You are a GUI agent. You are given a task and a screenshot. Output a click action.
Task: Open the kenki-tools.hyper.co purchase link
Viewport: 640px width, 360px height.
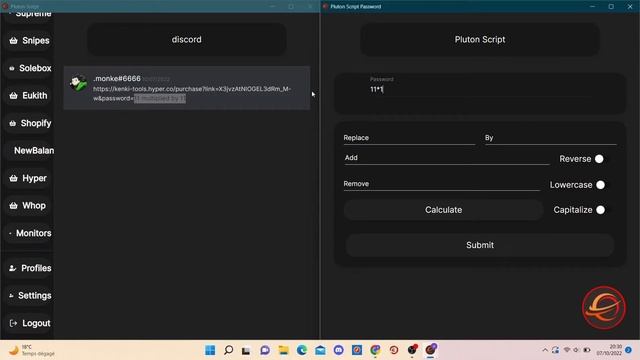(x=192, y=93)
